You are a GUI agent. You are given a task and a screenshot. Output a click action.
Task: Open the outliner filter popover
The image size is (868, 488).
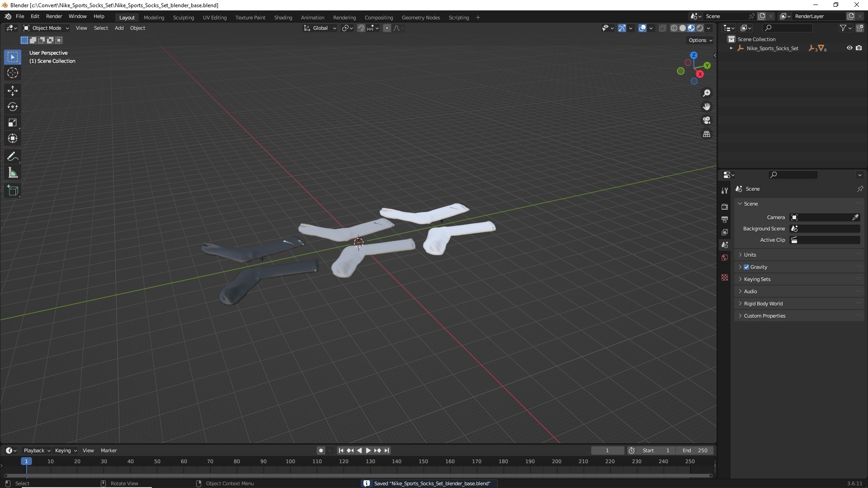pos(845,28)
